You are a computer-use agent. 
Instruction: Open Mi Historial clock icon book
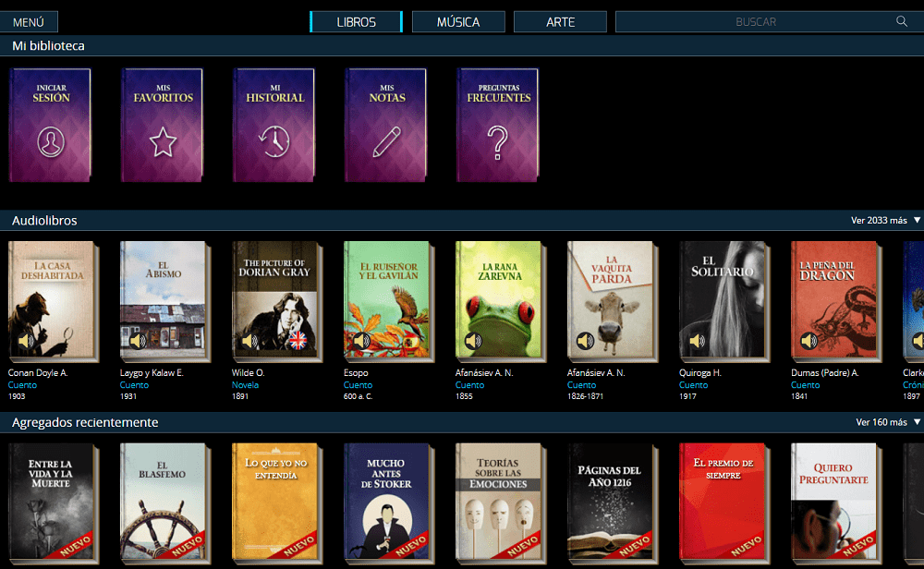pyautogui.click(x=274, y=125)
